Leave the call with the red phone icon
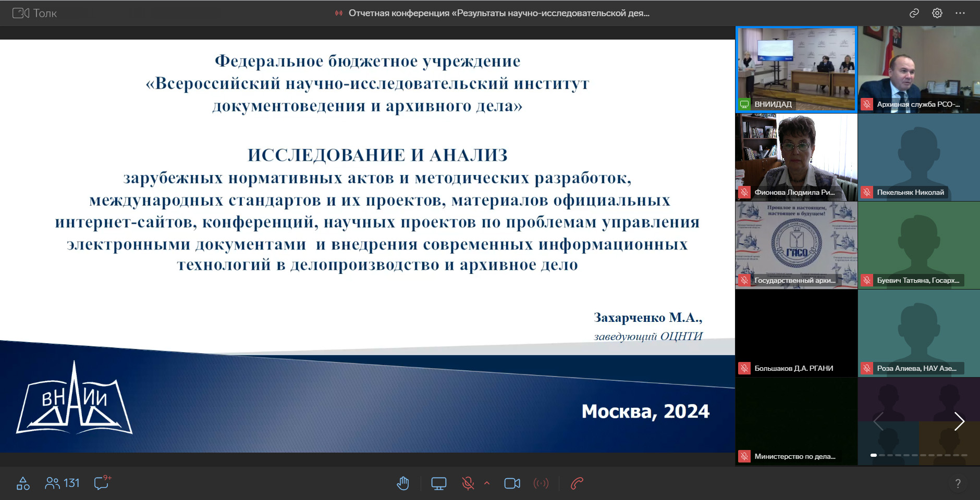The height and width of the screenshot is (500, 980). (577, 483)
